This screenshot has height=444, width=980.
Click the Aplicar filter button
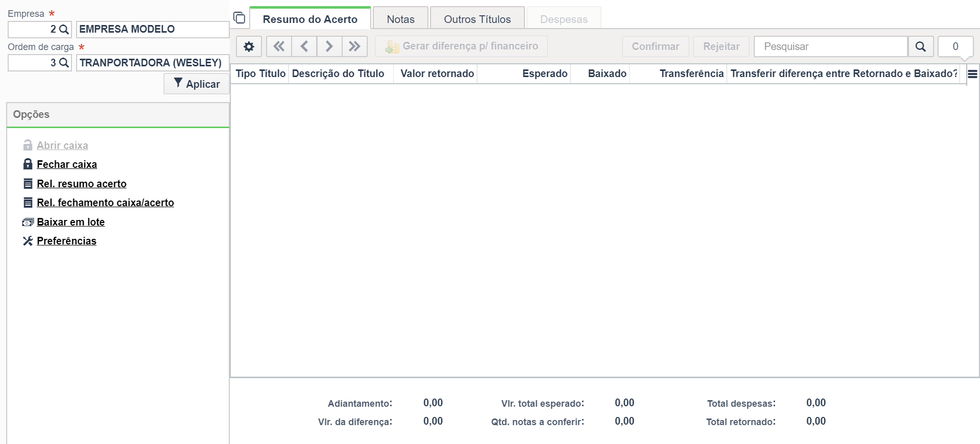pos(197,84)
